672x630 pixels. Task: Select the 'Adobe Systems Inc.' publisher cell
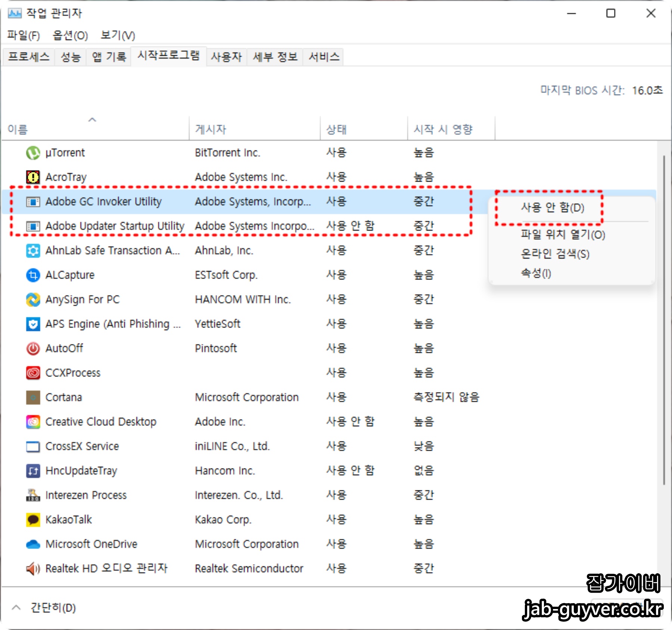pyautogui.click(x=241, y=177)
